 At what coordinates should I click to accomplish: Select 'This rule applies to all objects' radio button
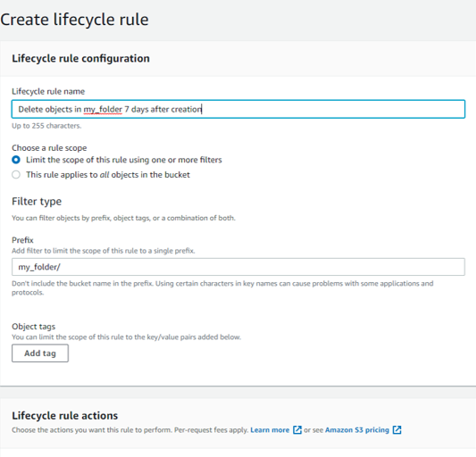tap(16, 175)
